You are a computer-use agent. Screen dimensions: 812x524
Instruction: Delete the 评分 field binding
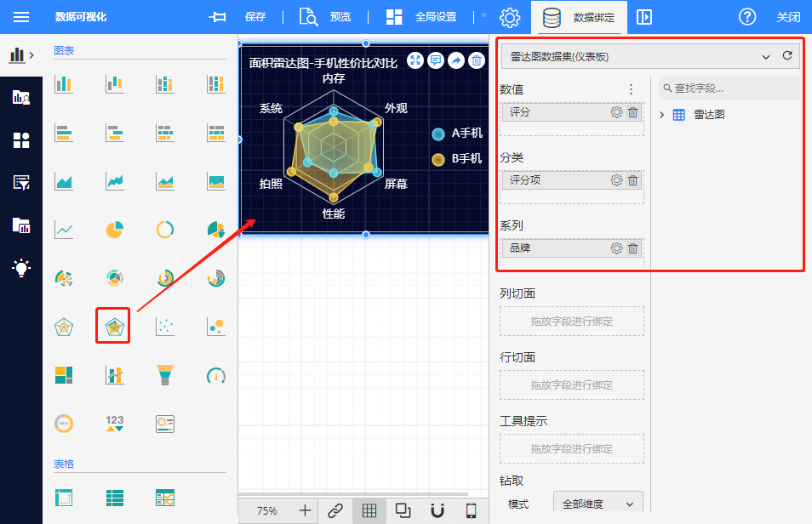(x=632, y=112)
